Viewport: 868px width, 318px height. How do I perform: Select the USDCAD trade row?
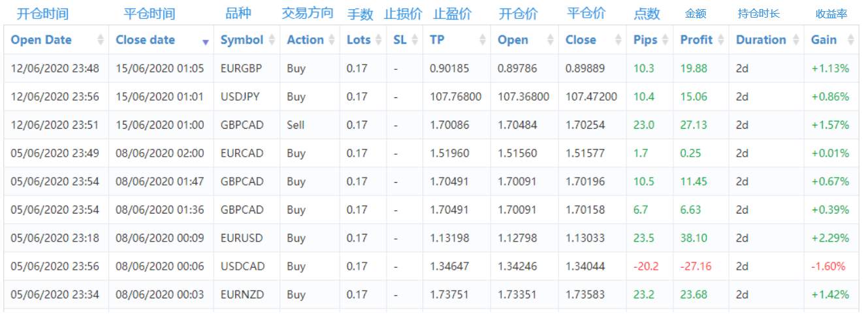(431, 266)
